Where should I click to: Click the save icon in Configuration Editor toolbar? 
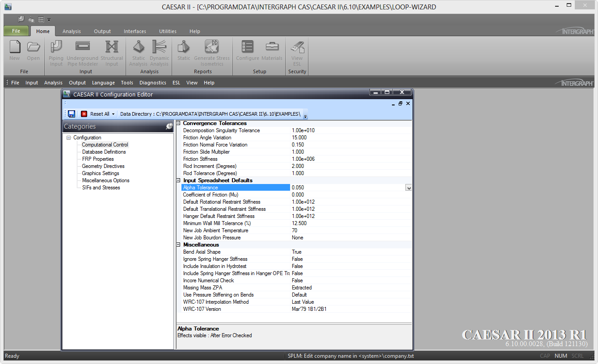(x=72, y=114)
